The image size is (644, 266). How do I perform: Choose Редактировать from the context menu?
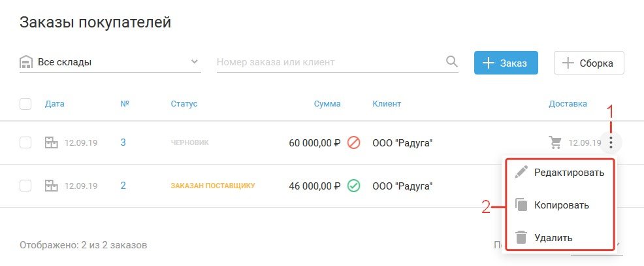click(568, 173)
